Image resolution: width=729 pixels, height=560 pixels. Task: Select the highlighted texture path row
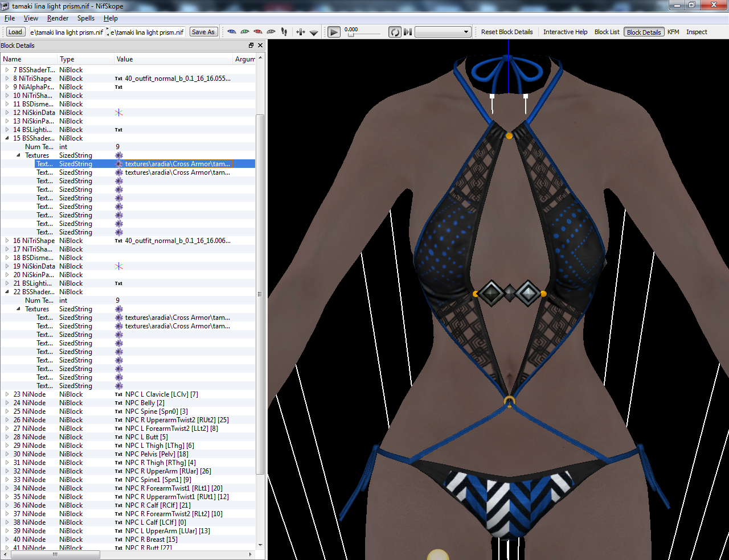(128, 164)
